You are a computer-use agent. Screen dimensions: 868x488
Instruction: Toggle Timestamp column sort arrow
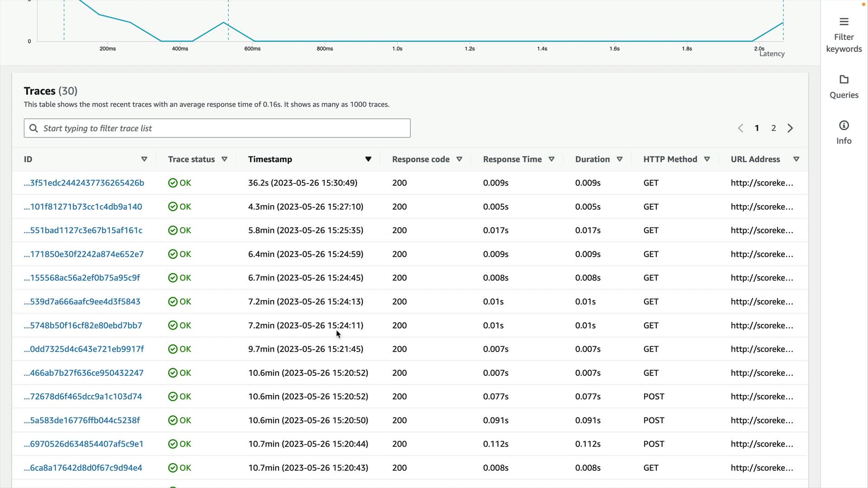pyautogui.click(x=368, y=159)
